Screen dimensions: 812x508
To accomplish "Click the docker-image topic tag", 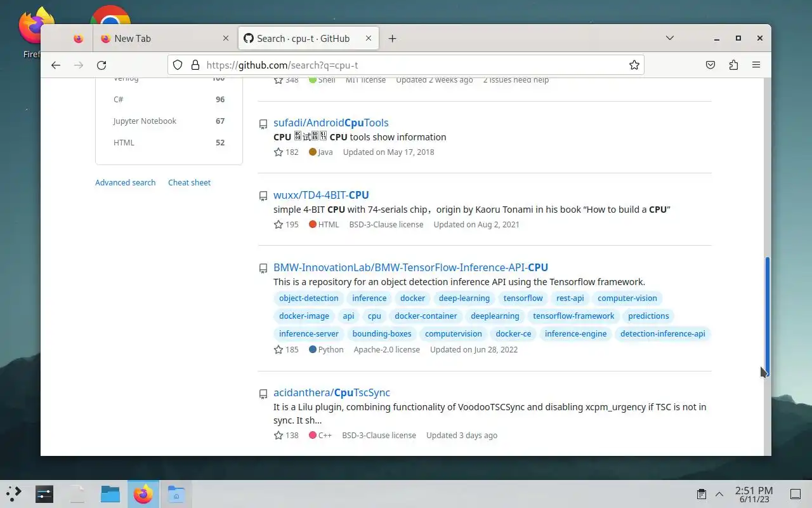I will (304, 316).
